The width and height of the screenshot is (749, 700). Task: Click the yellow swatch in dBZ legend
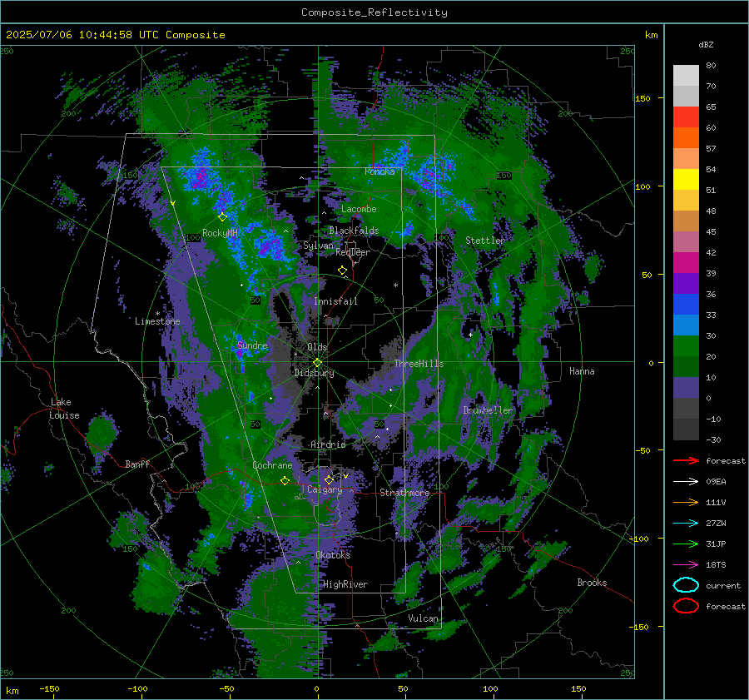point(686,180)
